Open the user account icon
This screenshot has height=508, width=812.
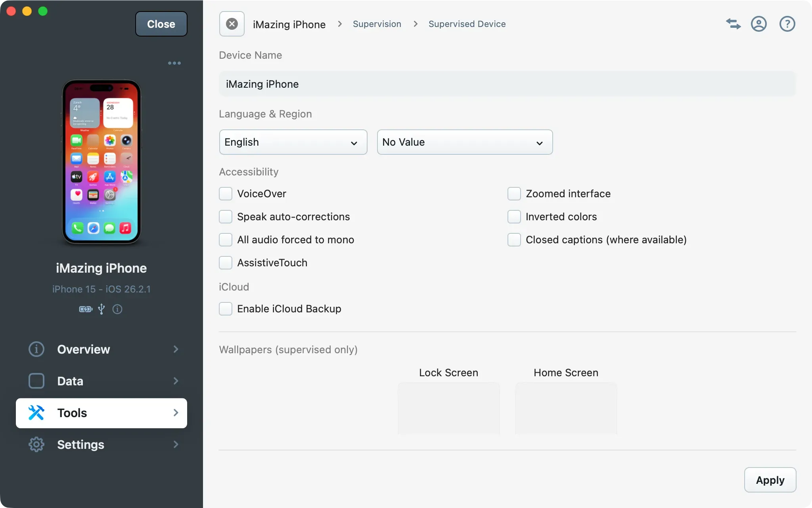click(759, 24)
